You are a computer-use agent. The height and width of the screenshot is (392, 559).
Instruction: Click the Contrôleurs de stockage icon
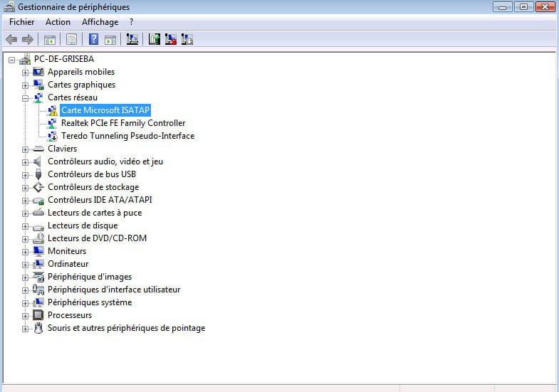point(38,187)
